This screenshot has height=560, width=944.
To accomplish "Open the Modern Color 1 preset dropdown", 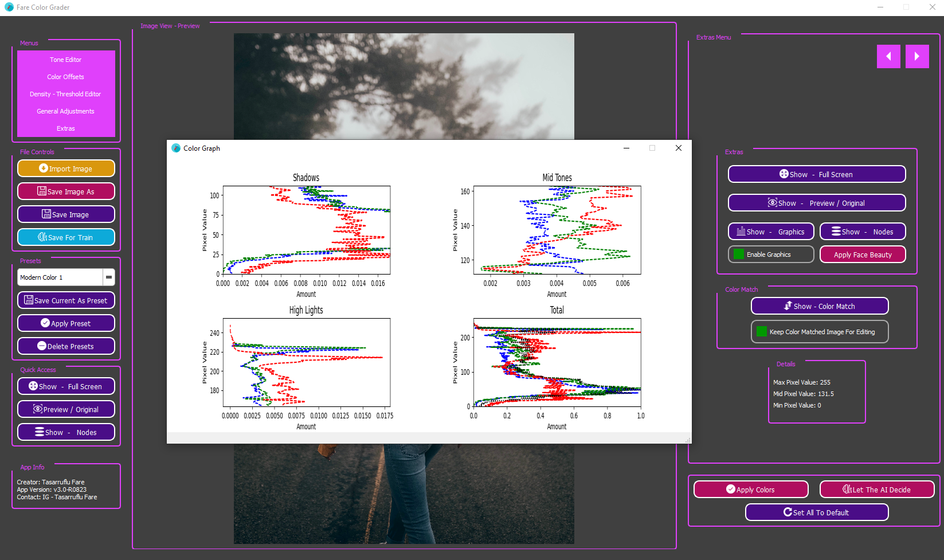I will tap(109, 277).
